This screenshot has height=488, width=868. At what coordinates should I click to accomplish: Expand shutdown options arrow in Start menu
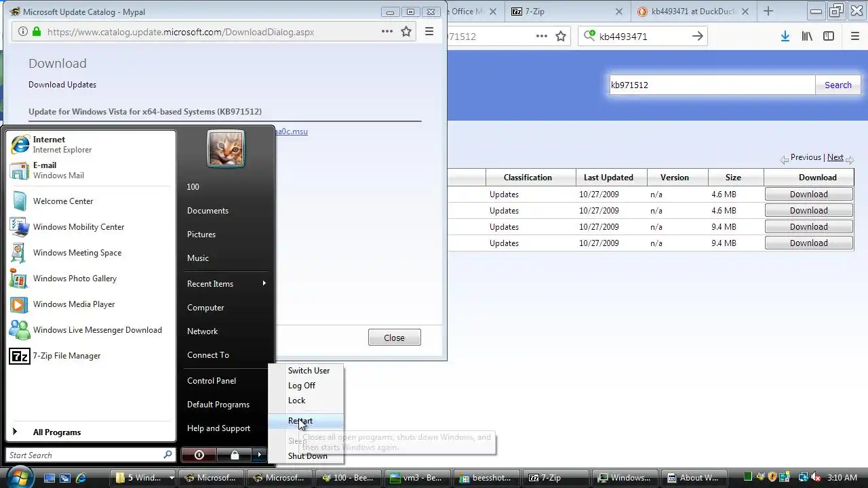tap(260, 455)
